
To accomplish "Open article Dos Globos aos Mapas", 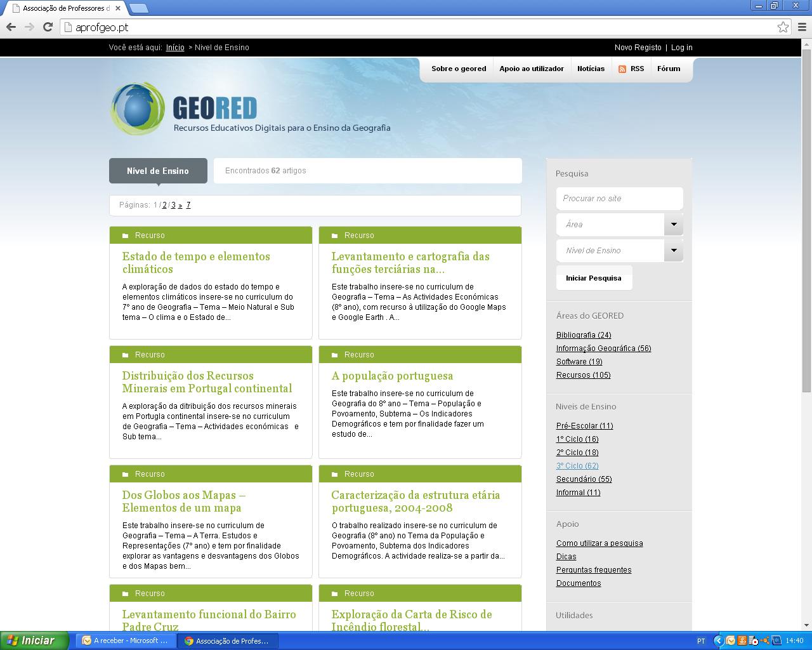I will click(184, 501).
